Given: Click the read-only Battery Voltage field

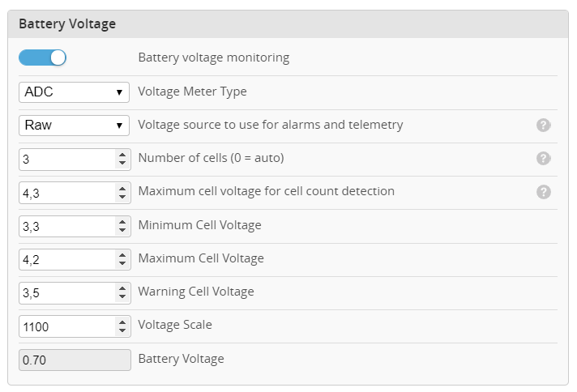Looking at the screenshot, I should click(x=74, y=360).
